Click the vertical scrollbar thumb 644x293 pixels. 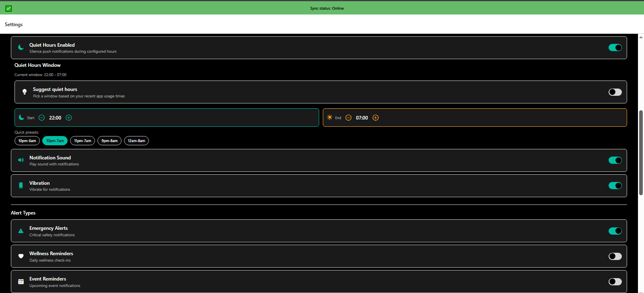[x=641, y=153]
